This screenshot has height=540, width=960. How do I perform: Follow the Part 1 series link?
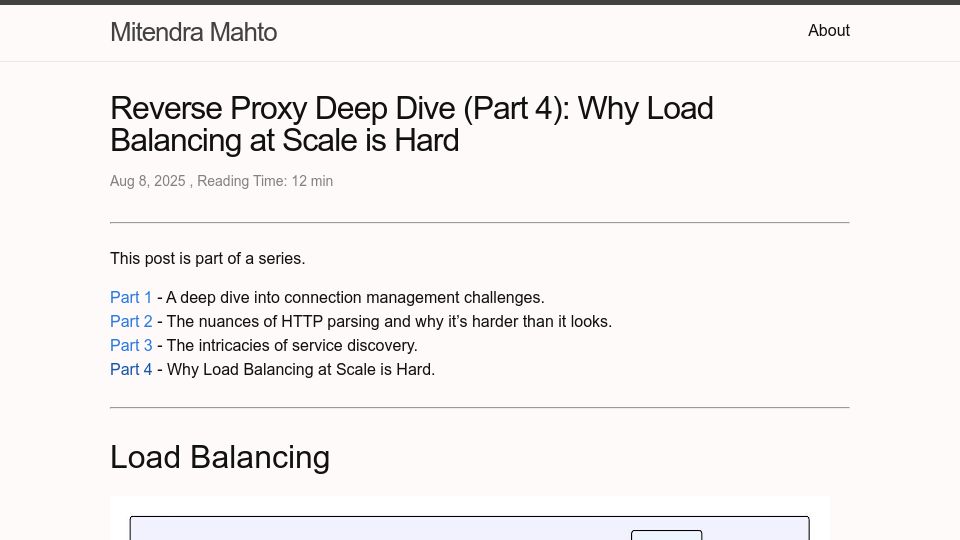(131, 298)
